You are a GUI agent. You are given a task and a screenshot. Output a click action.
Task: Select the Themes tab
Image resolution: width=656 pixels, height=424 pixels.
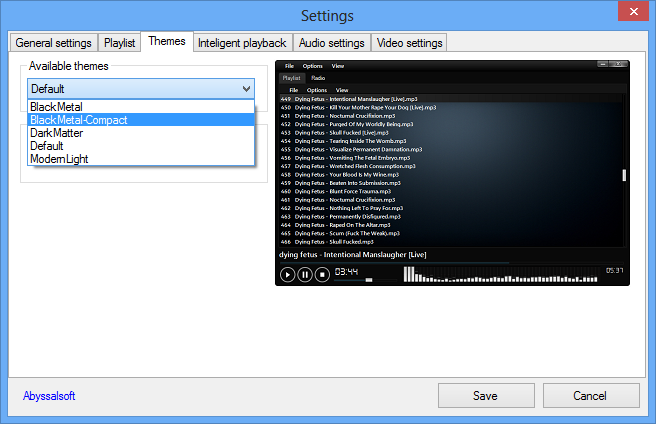point(167,41)
